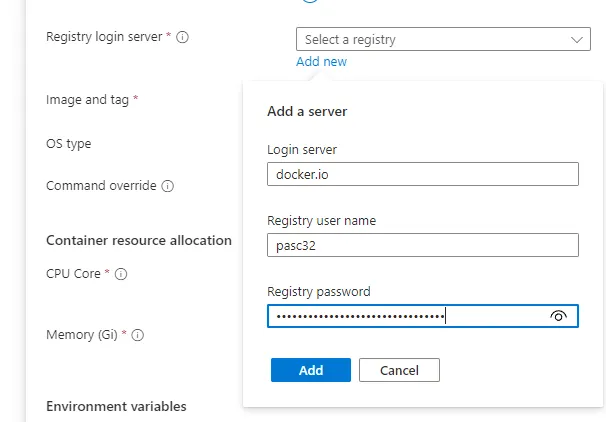Click the Registry login server info icon
Viewport: 606px width, 422px height.
point(183,37)
